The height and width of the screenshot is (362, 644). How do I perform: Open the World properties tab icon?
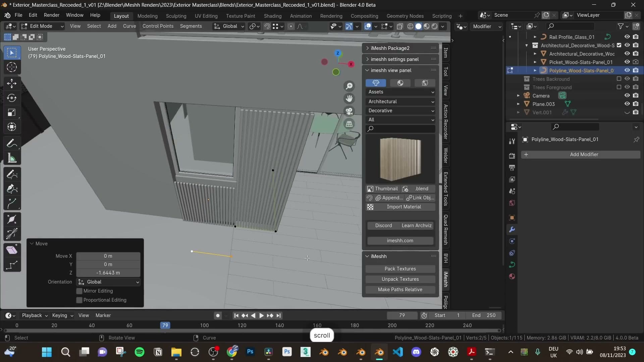(x=512, y=203)
